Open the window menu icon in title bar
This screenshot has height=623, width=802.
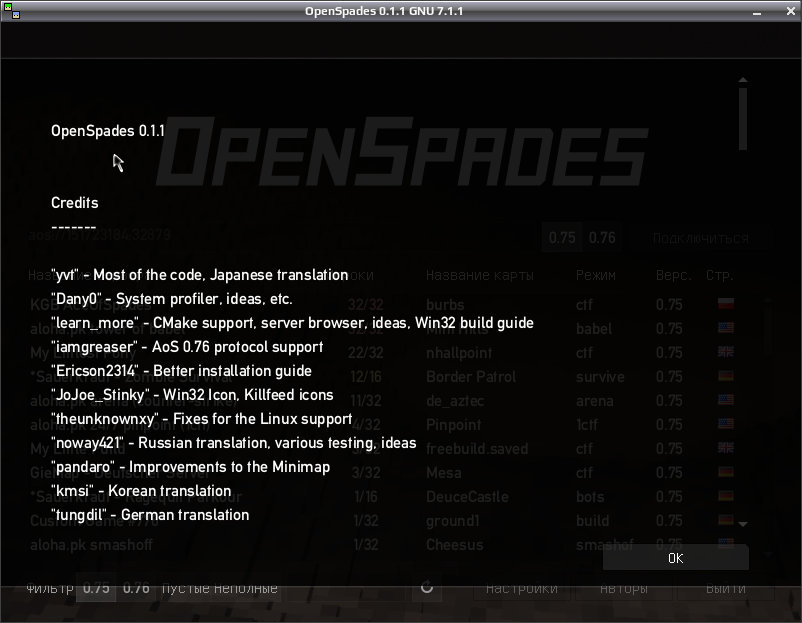point(12,10)
